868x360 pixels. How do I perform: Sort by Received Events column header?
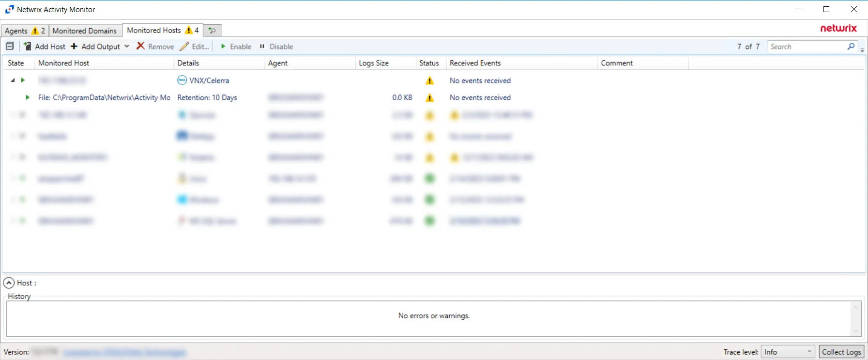[x=522, y=63]
